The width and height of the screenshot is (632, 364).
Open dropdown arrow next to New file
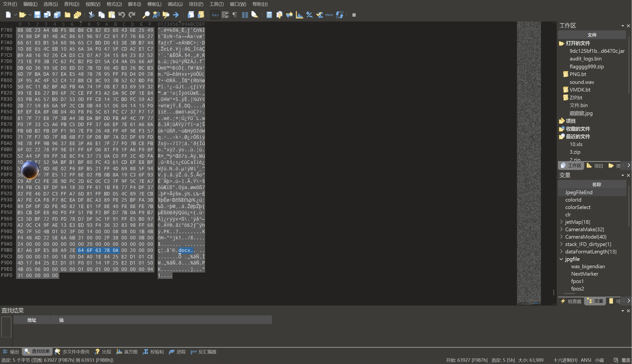[x=16, y=15]
